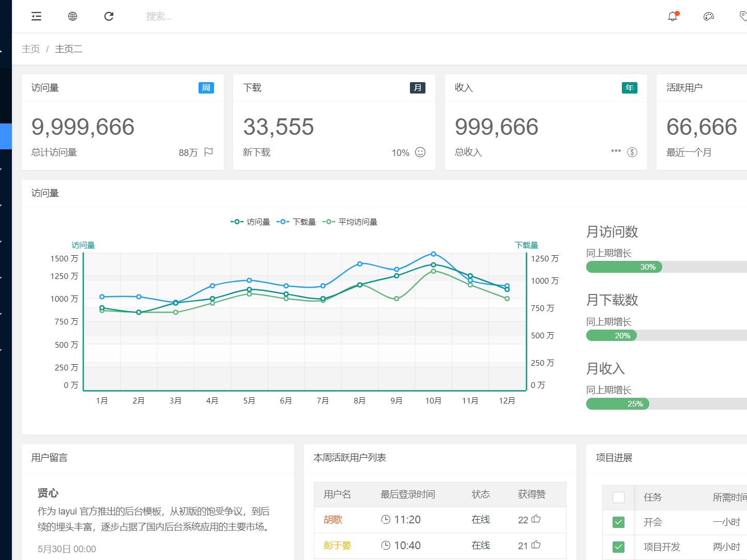Click the 33,555 new downloads value

coord(279,127)
